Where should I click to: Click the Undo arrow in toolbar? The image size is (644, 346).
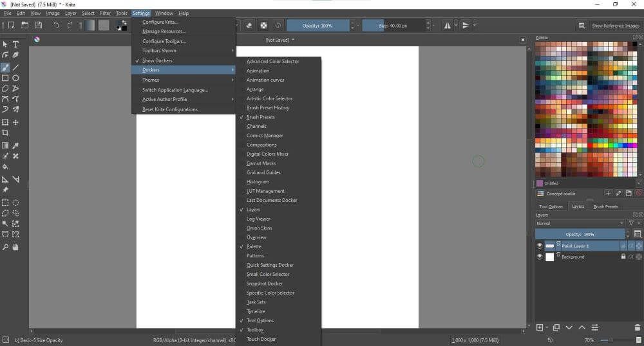click(x=56, y=26)
